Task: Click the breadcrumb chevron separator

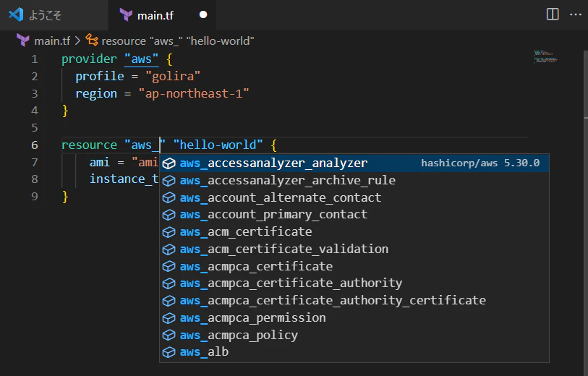Action: click(x=77, y=40)
